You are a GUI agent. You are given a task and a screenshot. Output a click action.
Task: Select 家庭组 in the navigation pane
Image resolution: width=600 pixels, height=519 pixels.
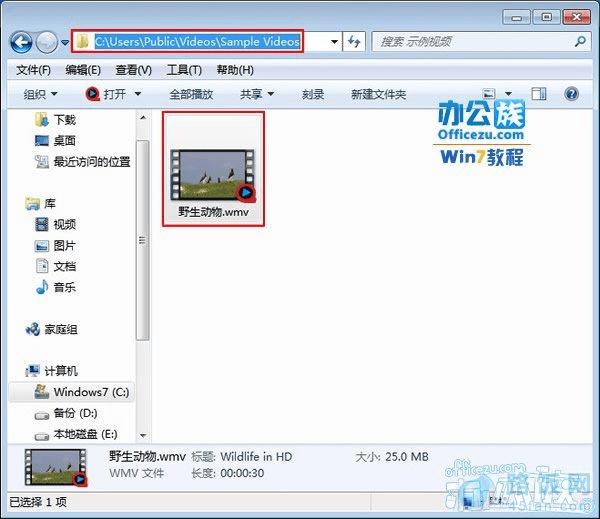[x=61, y=329]
